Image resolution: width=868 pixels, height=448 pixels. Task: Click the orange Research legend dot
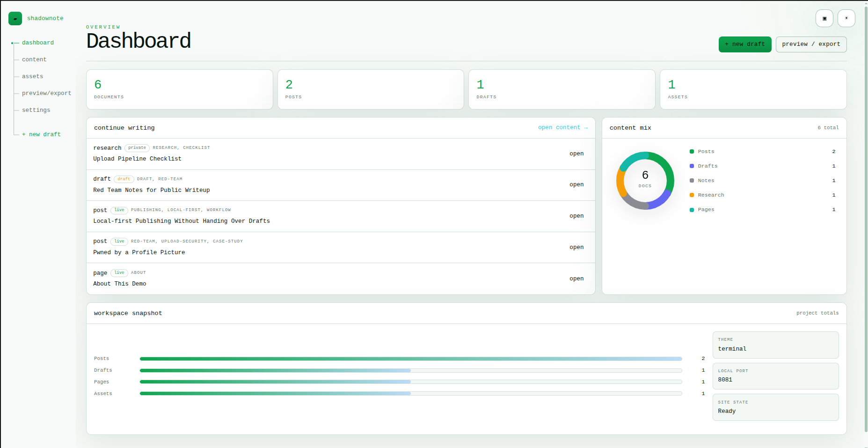692,195
